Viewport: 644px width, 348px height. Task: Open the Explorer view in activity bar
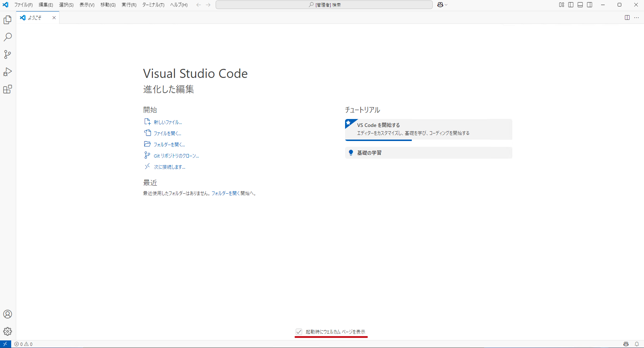[8, 20]
